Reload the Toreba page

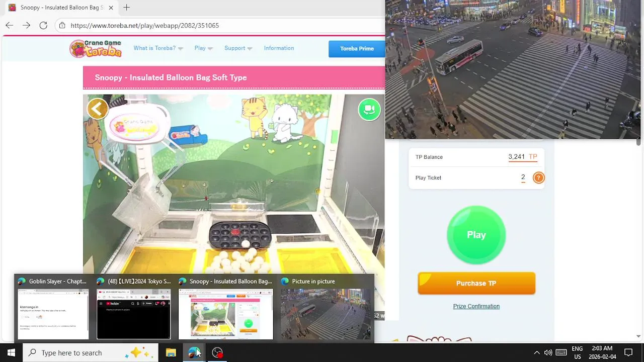[x=43, y=25]
